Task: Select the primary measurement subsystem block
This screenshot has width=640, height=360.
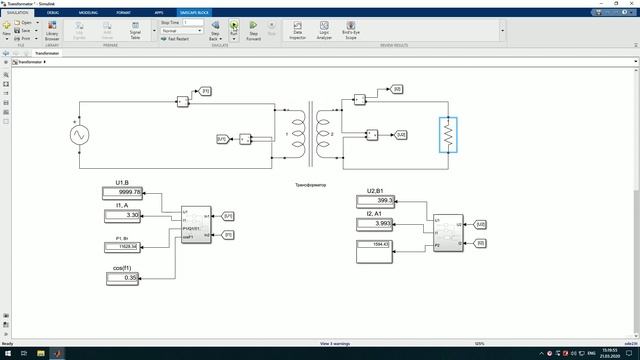Action: point(196,224)
